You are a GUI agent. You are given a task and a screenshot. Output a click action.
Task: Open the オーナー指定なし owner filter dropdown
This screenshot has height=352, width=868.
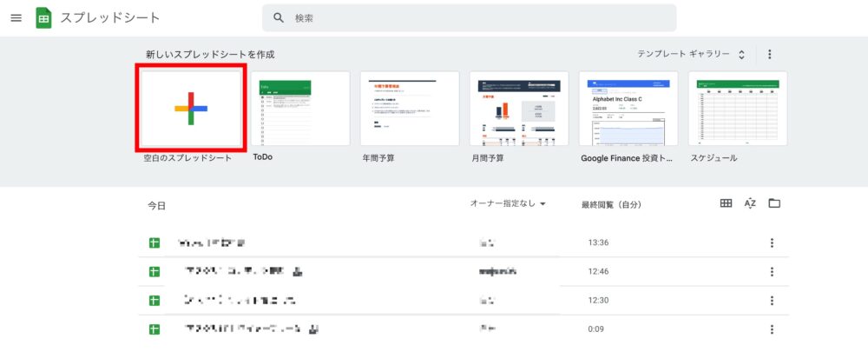508,204
